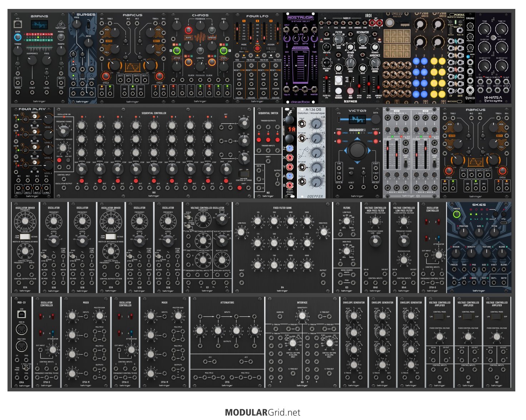Click the red 1A display on the disting module
The height and width of the screenshot is (420, 526).
tap(292, 129)
